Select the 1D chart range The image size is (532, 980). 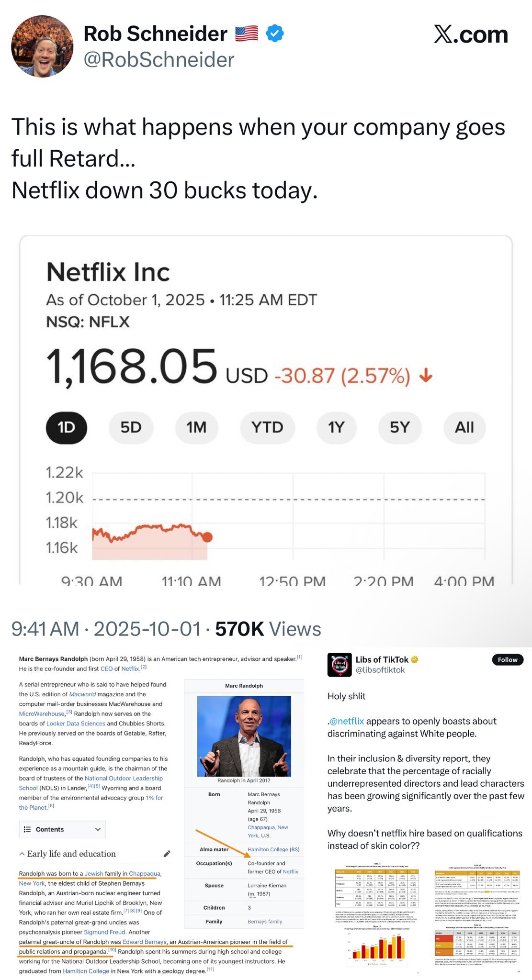[67, 427]
